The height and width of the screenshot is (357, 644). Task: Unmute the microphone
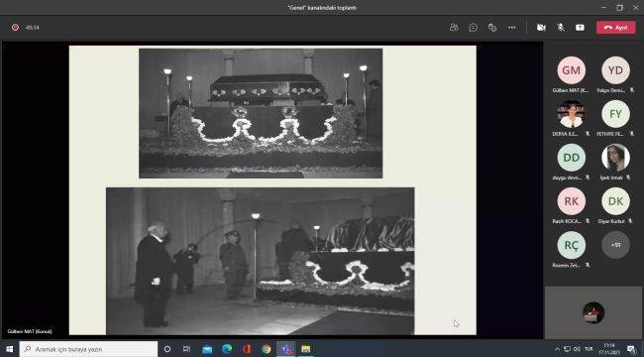(560, 28)
